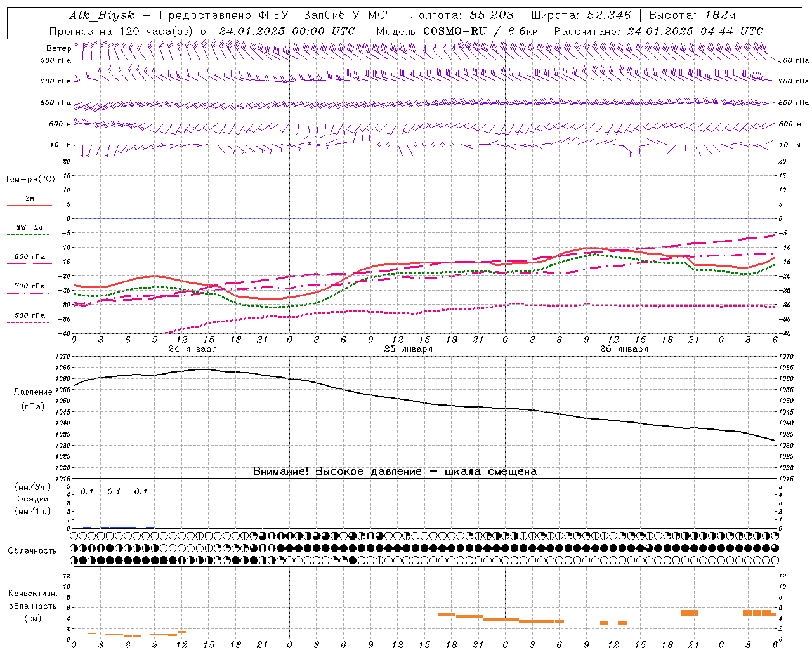Viewport: 812px width, 650px height.
Task: Select the 'Прогноз на 120 часа(ов)' forecast text
Action: click(122, 31)
